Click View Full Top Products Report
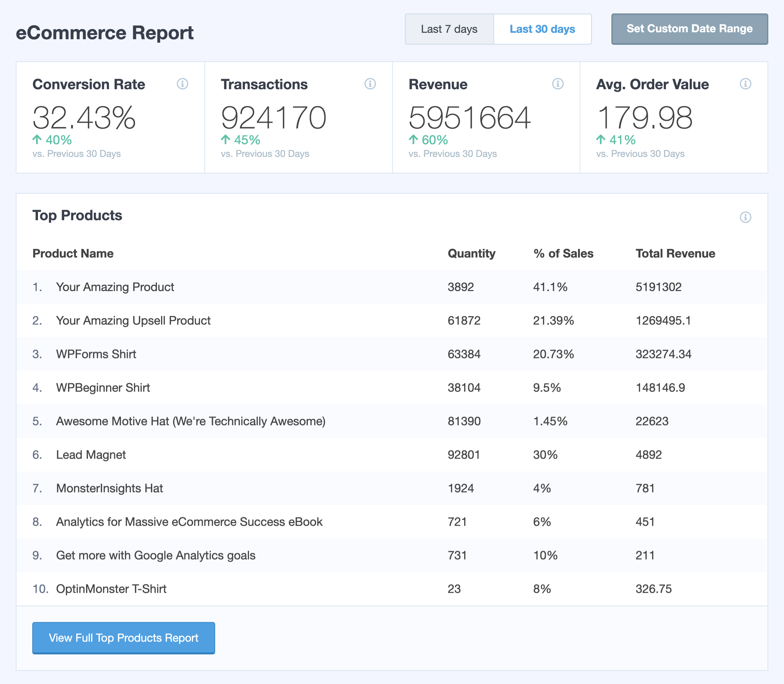This screenshot has width=784, height=684. [123, 638]
